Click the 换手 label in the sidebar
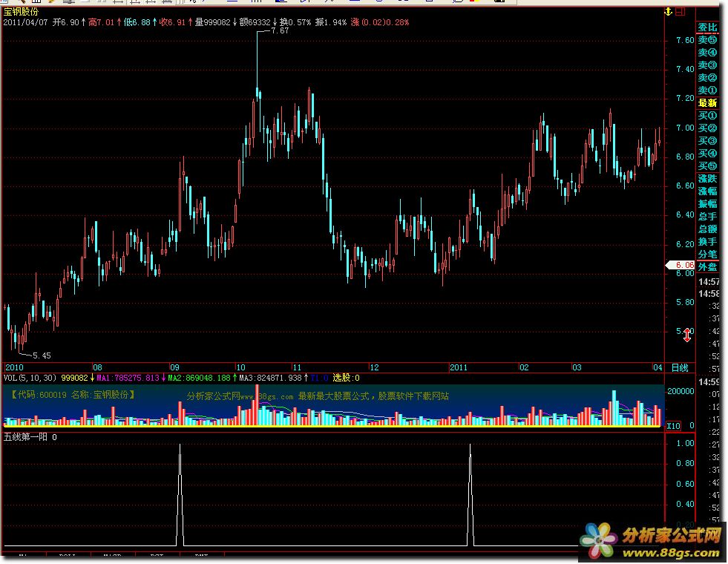 pos(707,241)
